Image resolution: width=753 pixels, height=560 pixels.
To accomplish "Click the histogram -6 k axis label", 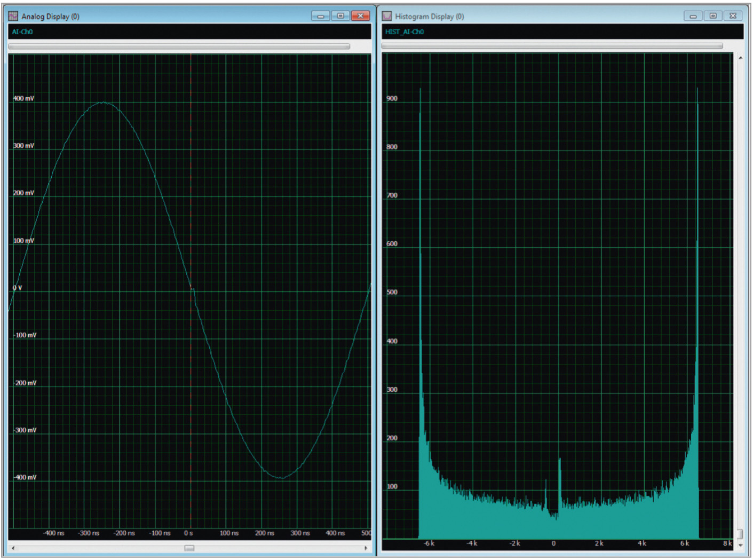I will (x=429, y=543).
